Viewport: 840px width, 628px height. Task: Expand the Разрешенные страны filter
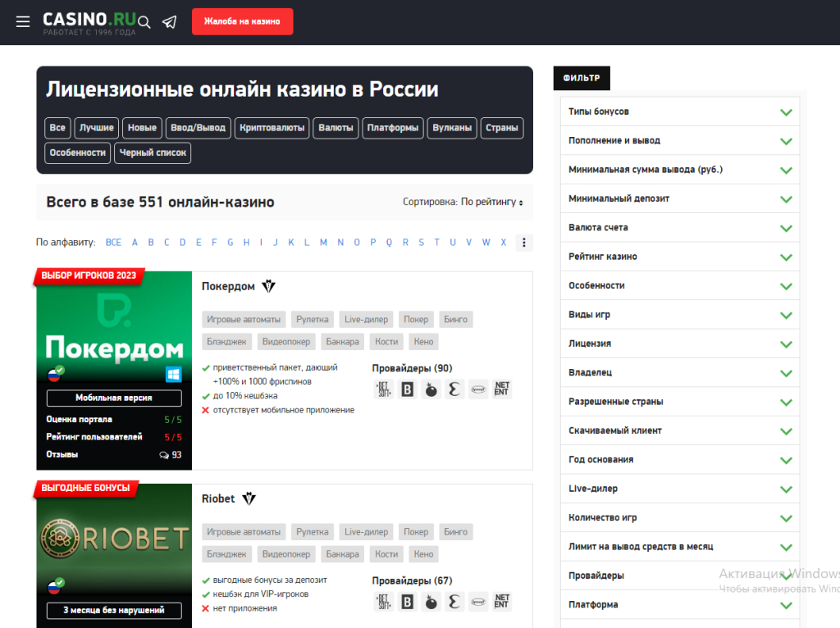pos(680,402)
